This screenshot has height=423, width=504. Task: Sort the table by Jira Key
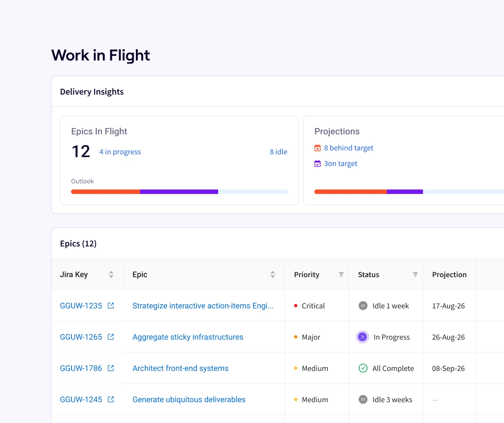tap(111, 275)
